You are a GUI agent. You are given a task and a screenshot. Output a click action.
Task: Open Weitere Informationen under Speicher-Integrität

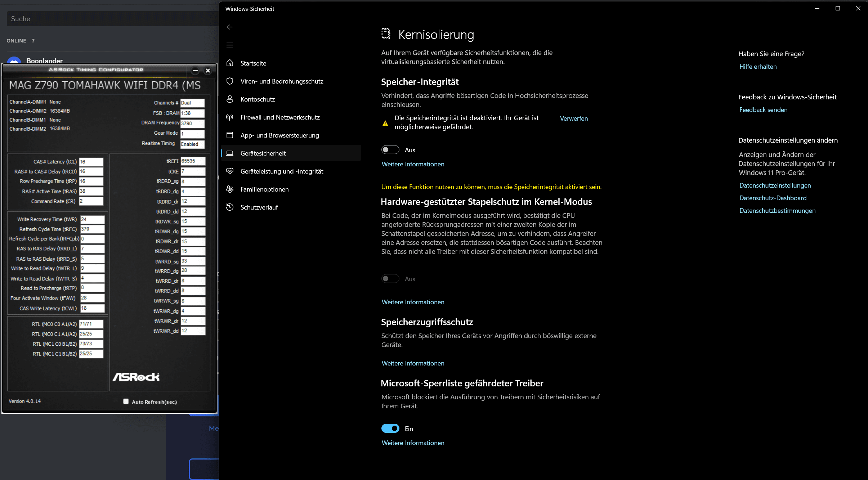tap(413, 164)
